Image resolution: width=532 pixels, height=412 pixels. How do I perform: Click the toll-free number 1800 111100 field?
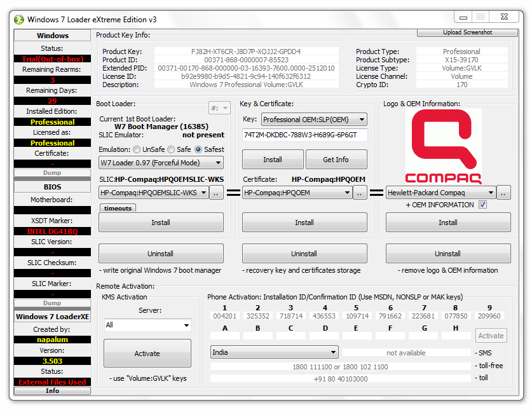click(340, 367)
